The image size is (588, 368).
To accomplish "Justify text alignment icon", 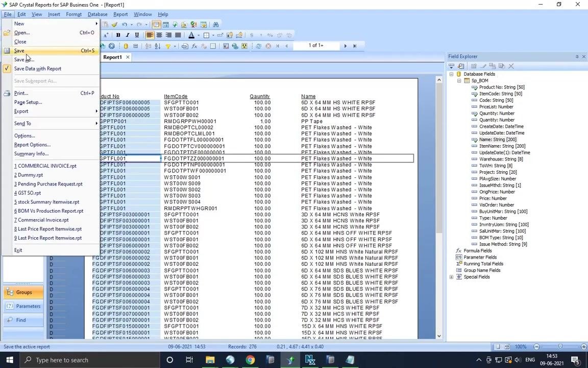I will click(x=178, y=35).
